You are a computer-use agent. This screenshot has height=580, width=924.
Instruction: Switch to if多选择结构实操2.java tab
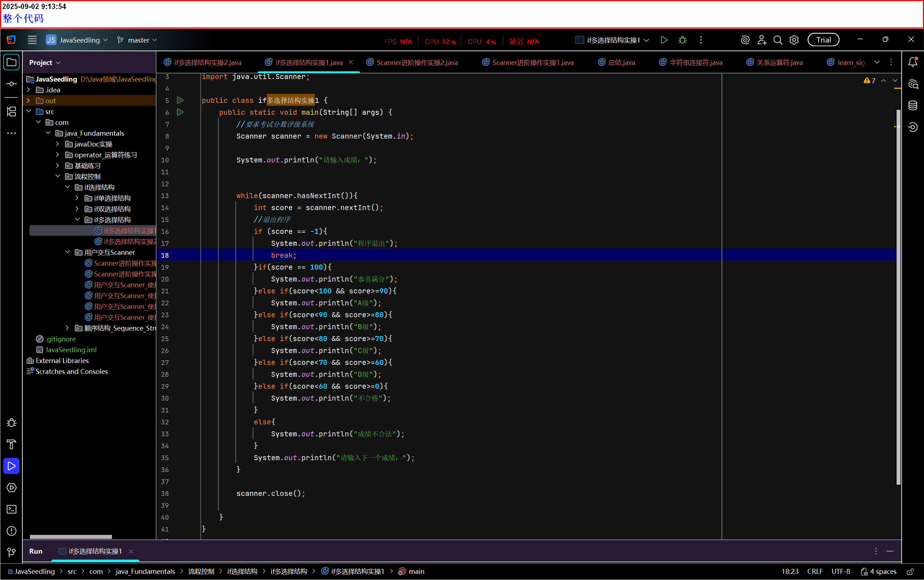pos(202,62)
